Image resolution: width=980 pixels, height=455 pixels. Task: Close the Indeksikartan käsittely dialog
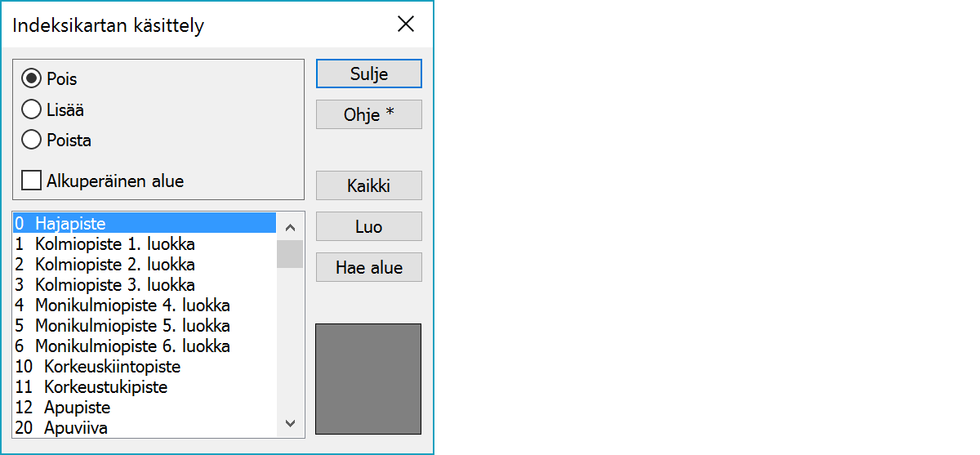(406, 25)
